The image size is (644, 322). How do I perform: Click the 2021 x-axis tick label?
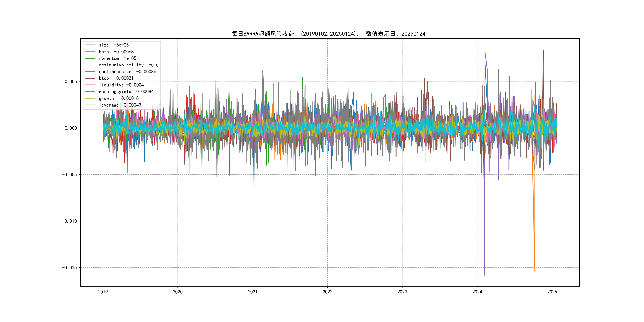[x=252, y=292]
